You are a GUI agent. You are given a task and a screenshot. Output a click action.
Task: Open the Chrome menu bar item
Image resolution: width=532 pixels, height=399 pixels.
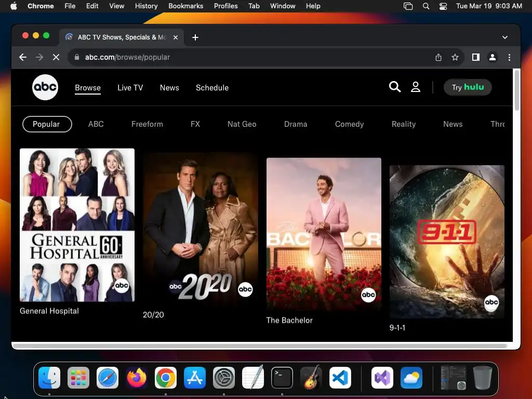[x=41, y=6]
